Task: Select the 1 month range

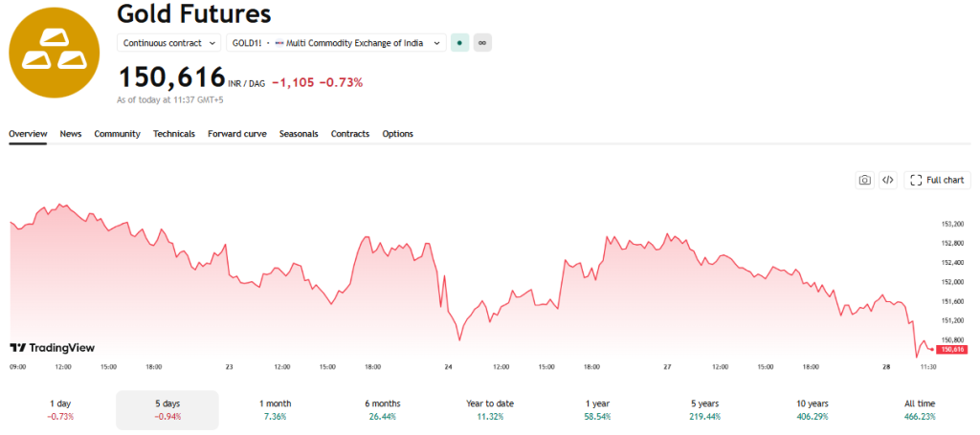Action: [x=275, y=410]
